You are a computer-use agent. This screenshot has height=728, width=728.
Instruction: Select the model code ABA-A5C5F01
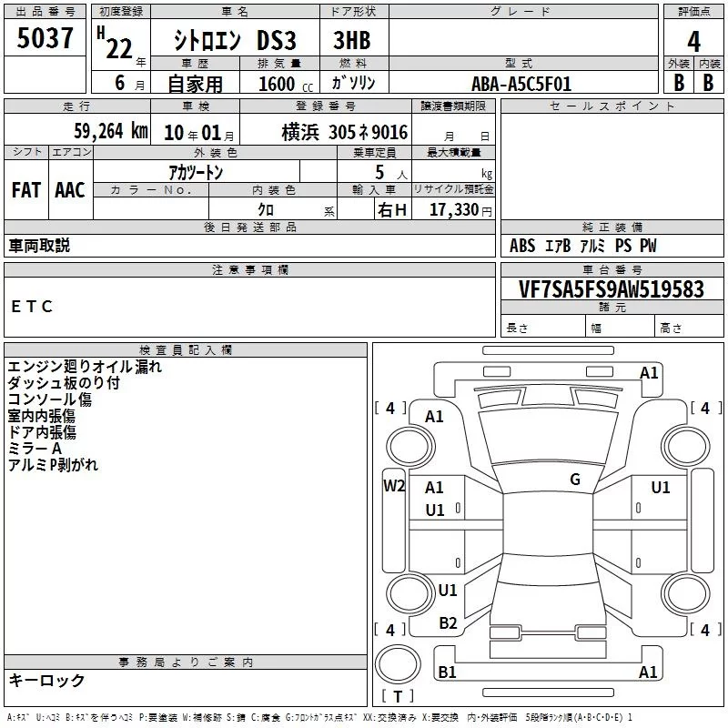click(x=521, y=84)
